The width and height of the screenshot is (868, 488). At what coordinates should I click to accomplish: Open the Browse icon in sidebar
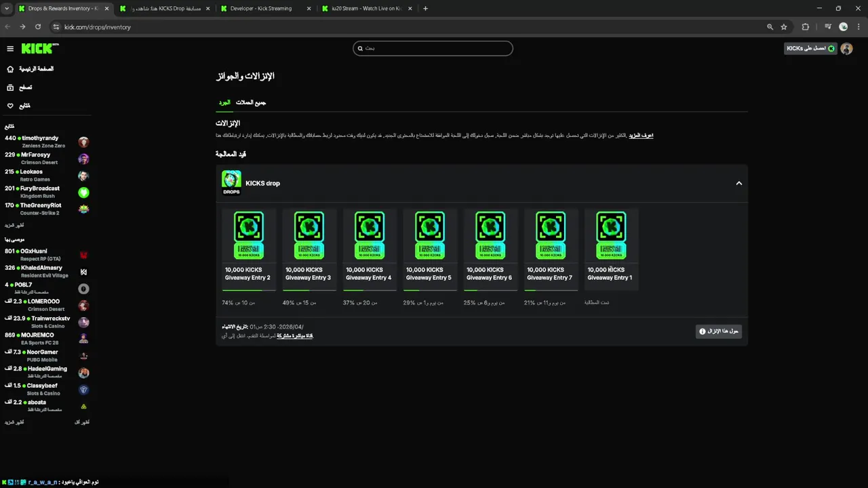[10, 87]
